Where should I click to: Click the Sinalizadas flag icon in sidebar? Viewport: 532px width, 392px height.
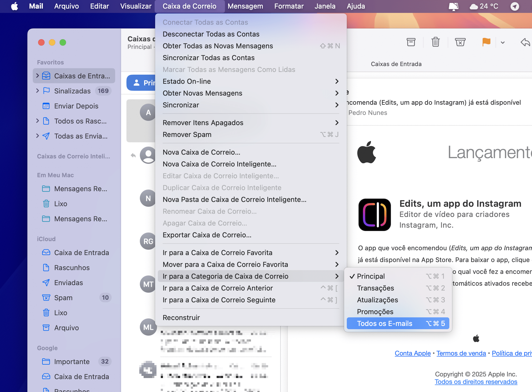[46, 91]
